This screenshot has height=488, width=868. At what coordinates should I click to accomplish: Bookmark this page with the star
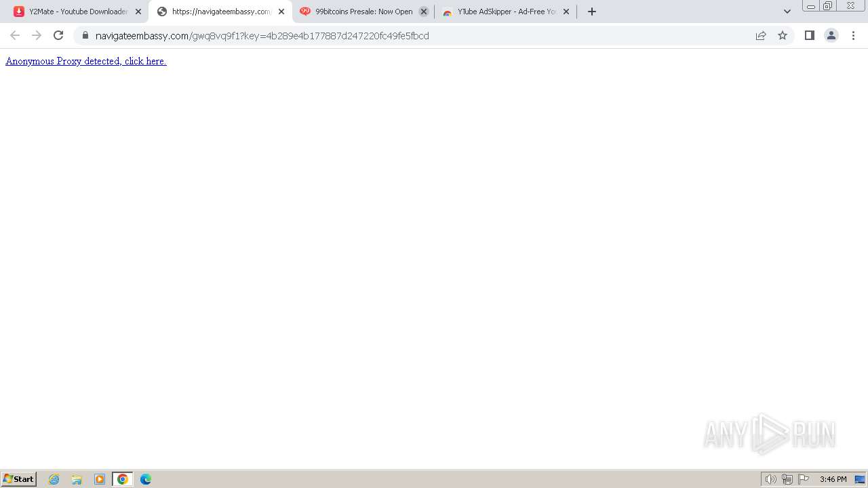(783, 35)
